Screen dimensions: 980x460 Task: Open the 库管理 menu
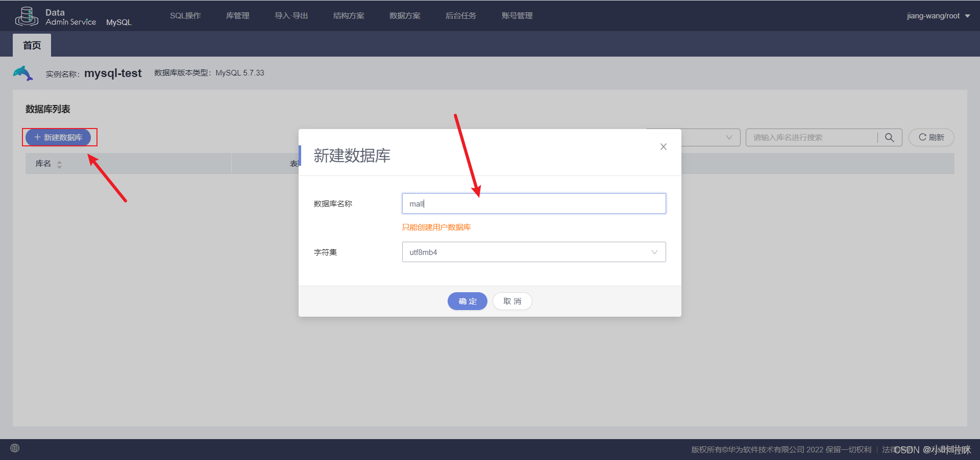238,16
